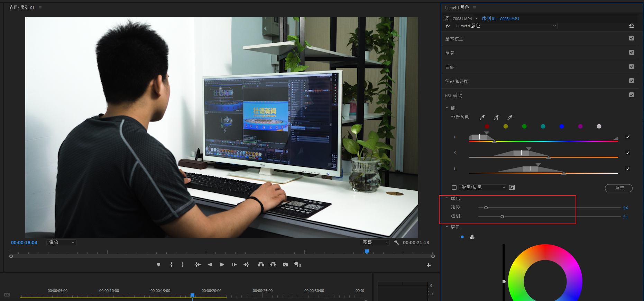Viewport: 644px width, 301px height.
Task: Click the Export Frame camera icon
Action: click(285, 265)
